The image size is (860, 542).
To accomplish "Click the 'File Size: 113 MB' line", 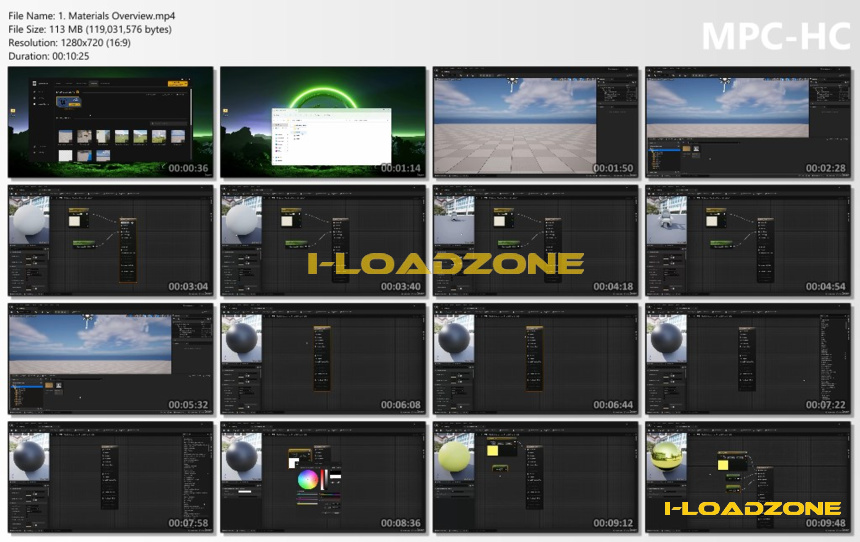I will [90, 29].
